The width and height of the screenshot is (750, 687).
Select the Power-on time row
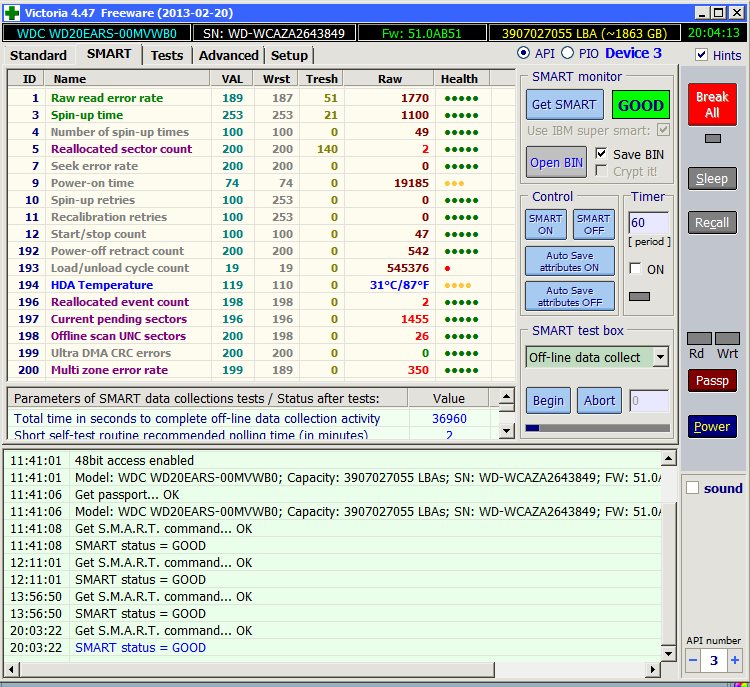coord(261,183)
